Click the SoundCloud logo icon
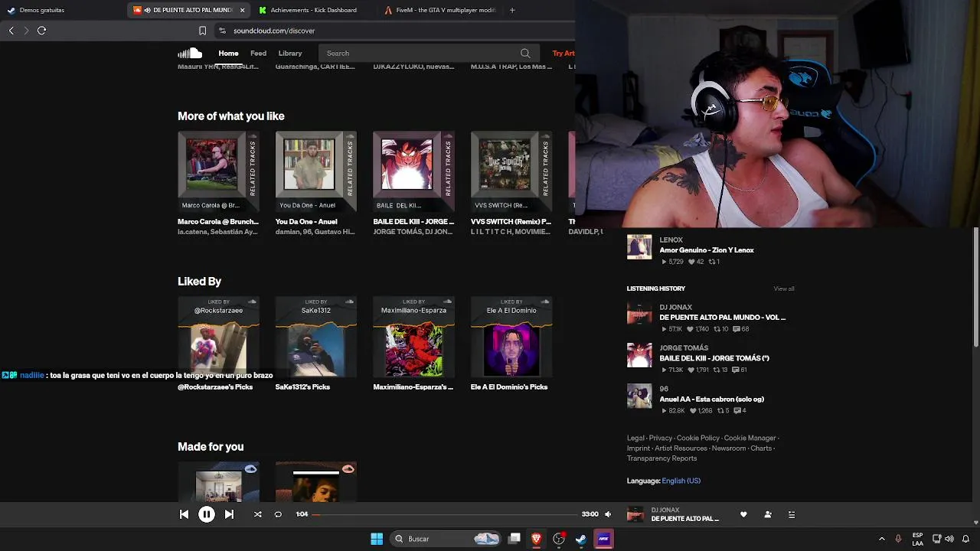 (190, 53)
